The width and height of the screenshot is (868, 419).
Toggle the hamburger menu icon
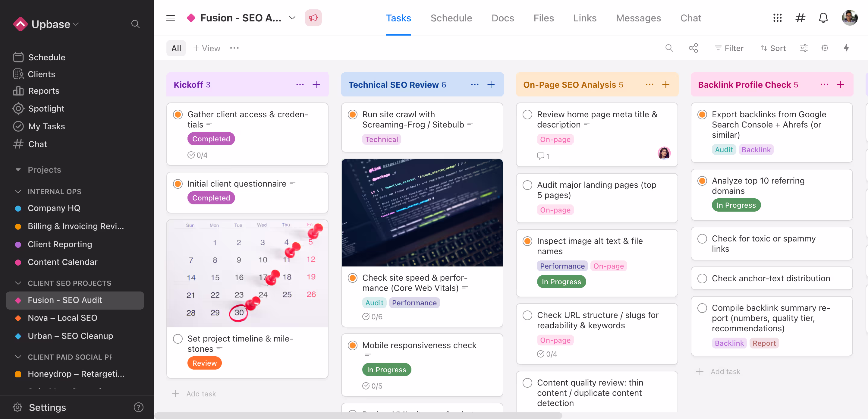tap(171, 18)
